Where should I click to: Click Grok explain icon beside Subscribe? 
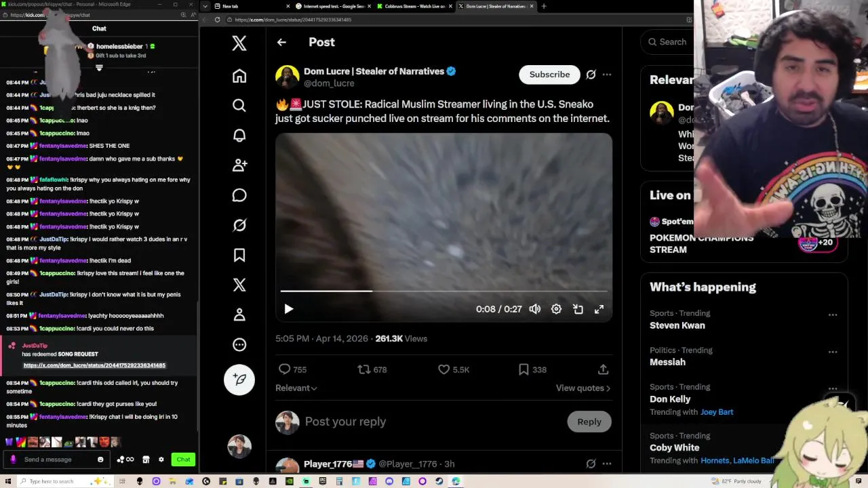pyautogui.click(x=591, y=75)
